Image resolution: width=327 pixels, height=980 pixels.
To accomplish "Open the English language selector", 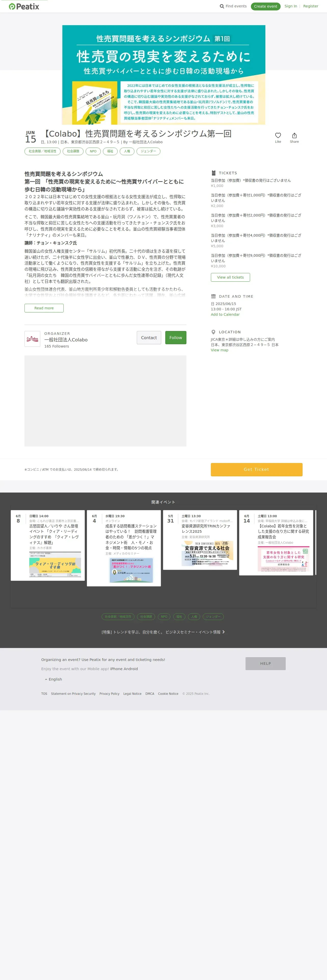I will pyautogui.click(x=53, y=679).
